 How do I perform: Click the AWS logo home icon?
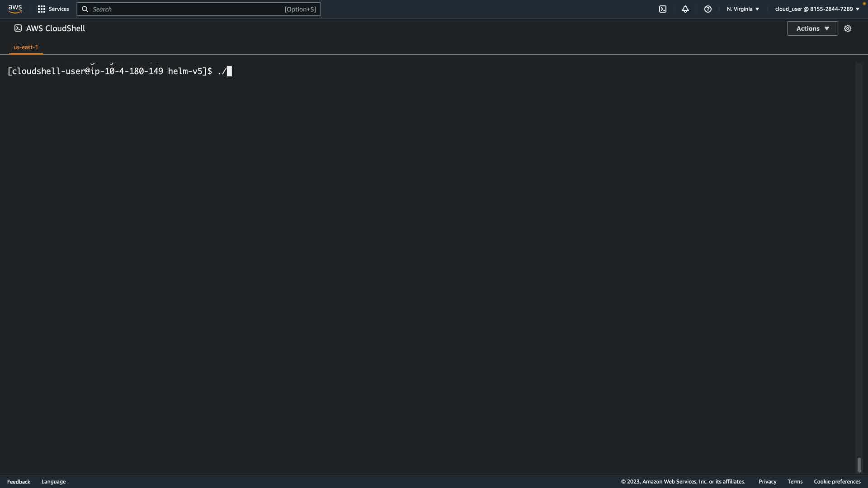point(15,9)
